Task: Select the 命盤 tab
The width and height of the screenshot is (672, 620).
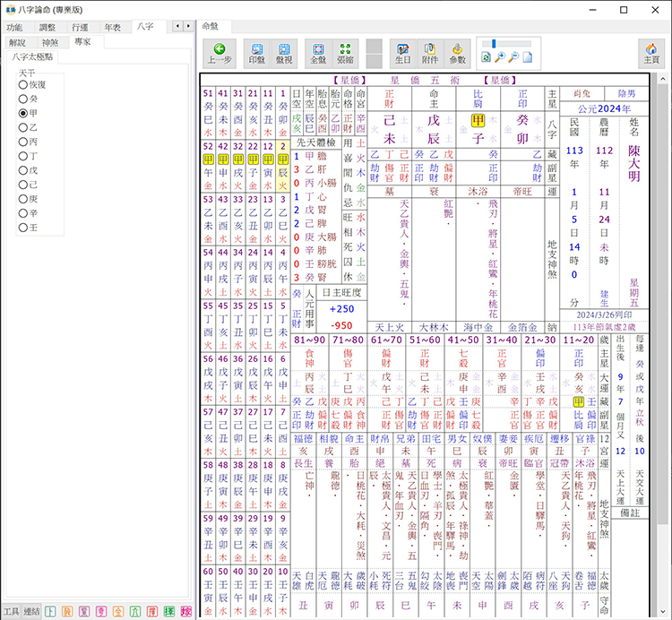Action: pos(210,27)
